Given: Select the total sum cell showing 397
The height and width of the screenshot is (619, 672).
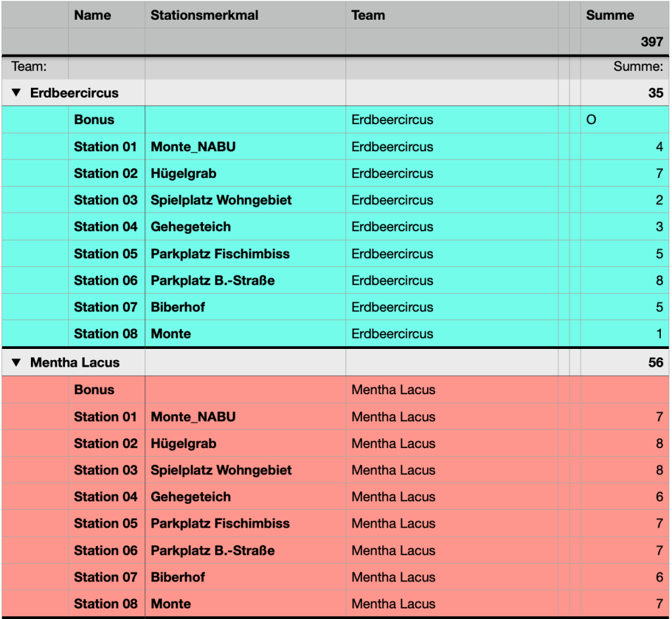Looking at the screenshot, I should [651, 42].
